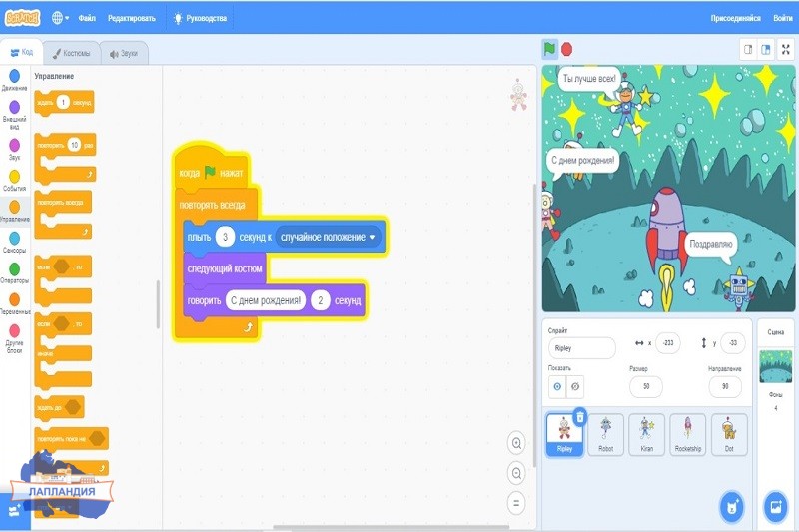Click the choose a sprite button

point(732,507)
